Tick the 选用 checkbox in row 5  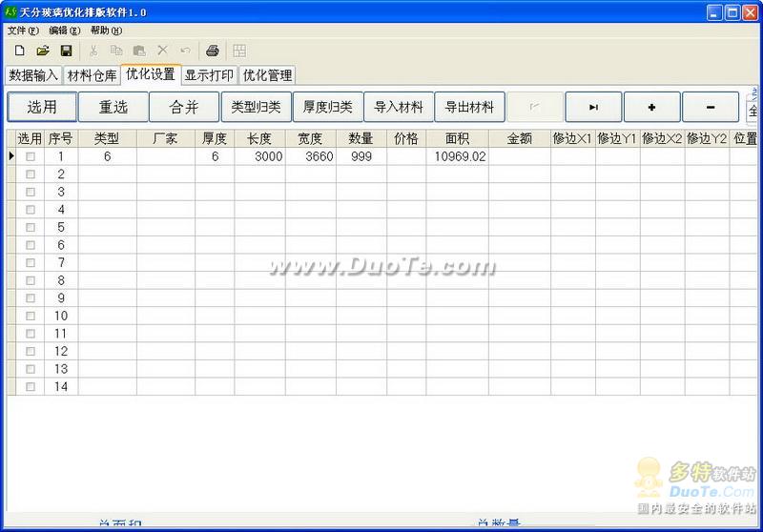tap(31, 228)
